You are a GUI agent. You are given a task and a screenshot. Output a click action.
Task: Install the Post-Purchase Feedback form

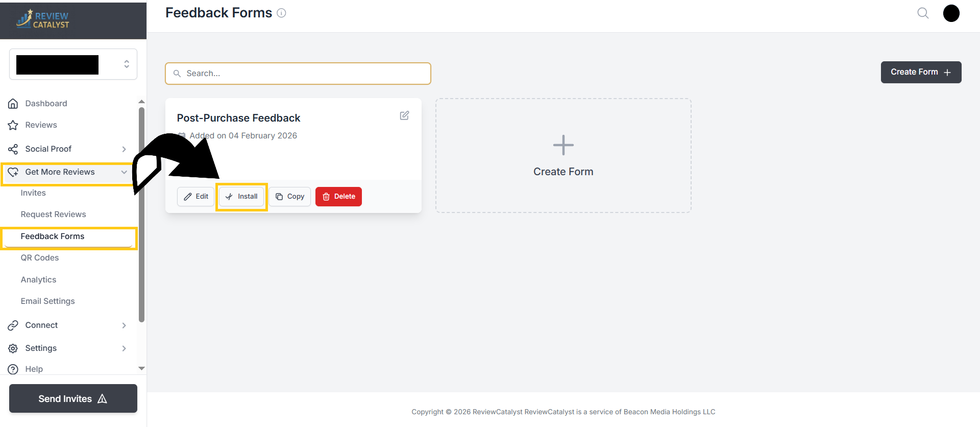[241, 196]
